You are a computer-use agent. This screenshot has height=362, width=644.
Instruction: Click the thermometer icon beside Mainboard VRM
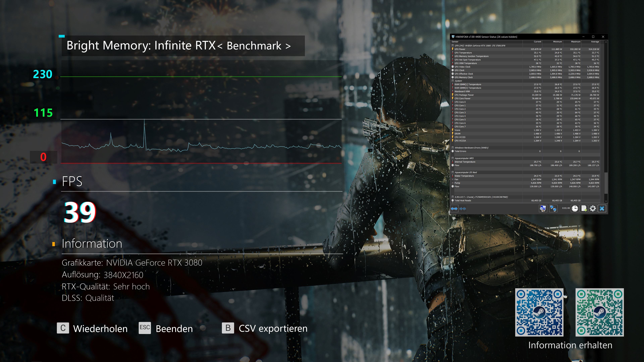pos(453,92)
